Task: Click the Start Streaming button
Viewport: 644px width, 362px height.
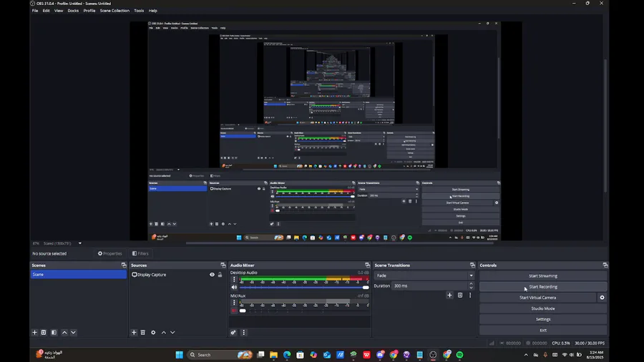Action: click(543, 276)
